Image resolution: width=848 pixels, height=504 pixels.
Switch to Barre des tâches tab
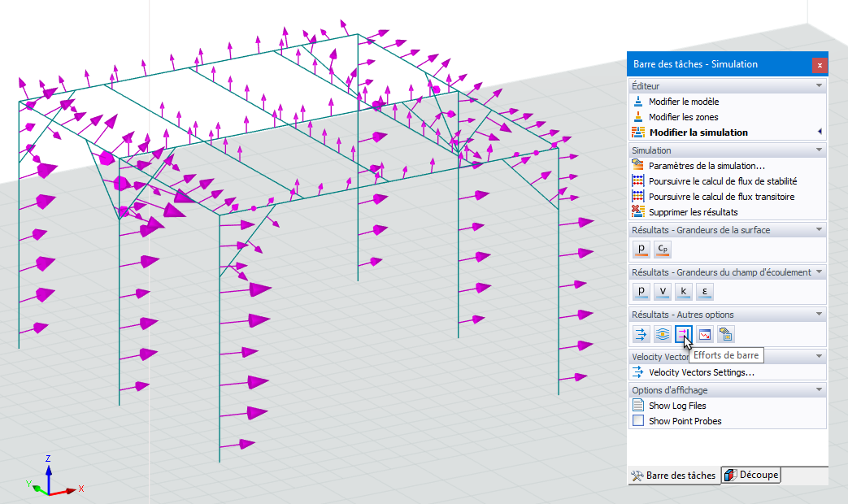(x=674, y=476)
